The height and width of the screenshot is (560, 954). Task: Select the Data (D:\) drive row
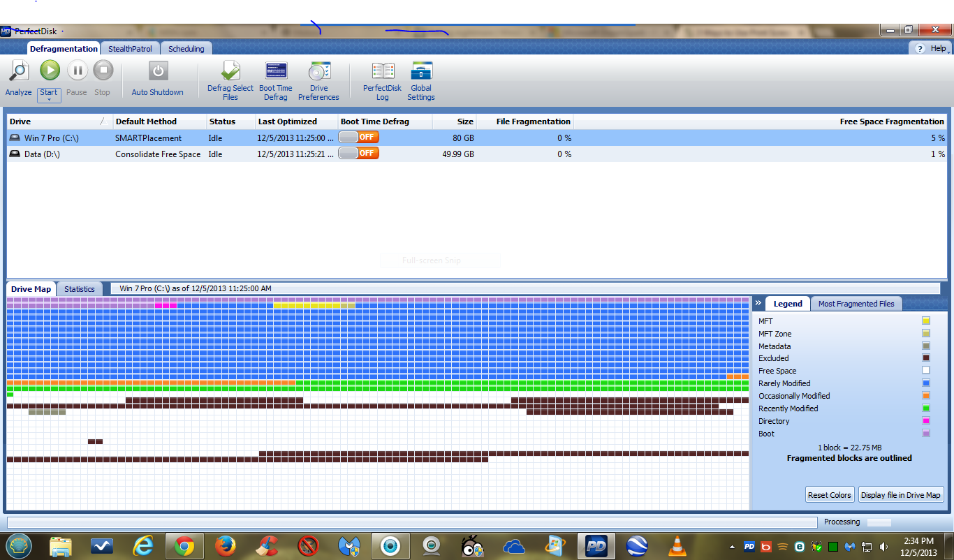click(x=477, y=154)
